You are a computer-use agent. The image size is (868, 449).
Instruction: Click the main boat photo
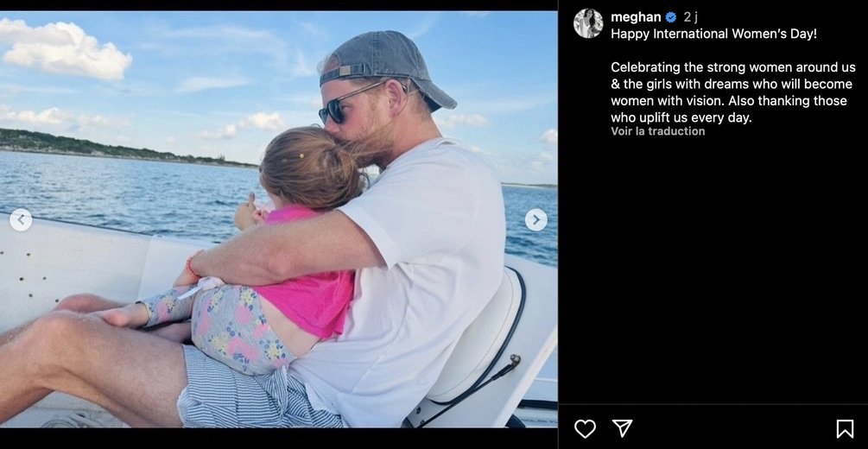tap(278, 219)
